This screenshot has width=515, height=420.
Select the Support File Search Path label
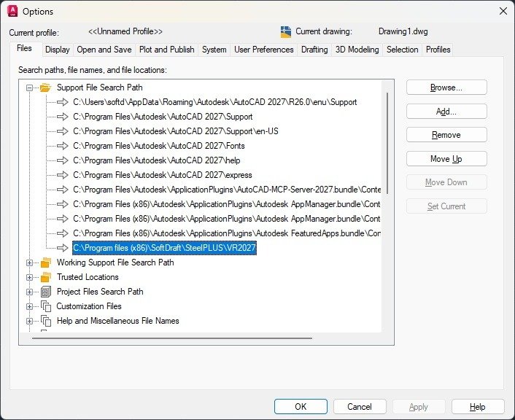pyautogui.click(x=100, y=87)
